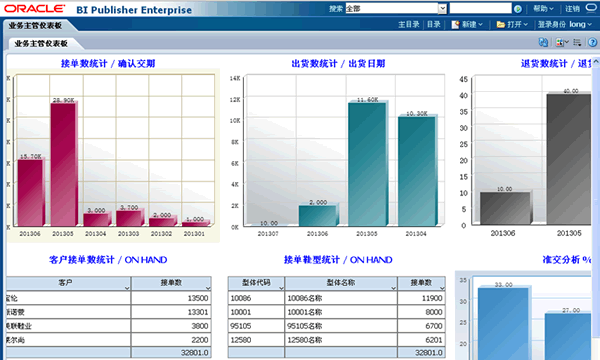Image resolution: width=600 pixels, height=360 pixels.
Task: Click the blue question mark help icon
Action: pos(592,42)
